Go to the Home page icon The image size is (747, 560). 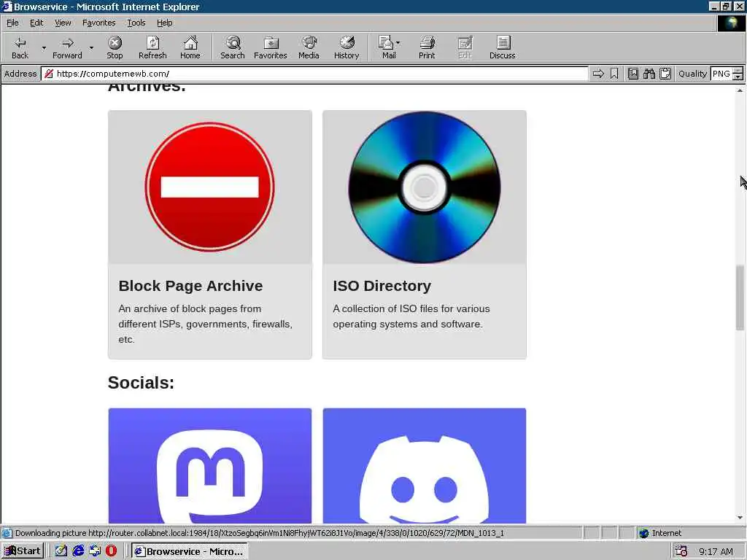(x=190, y=47)
